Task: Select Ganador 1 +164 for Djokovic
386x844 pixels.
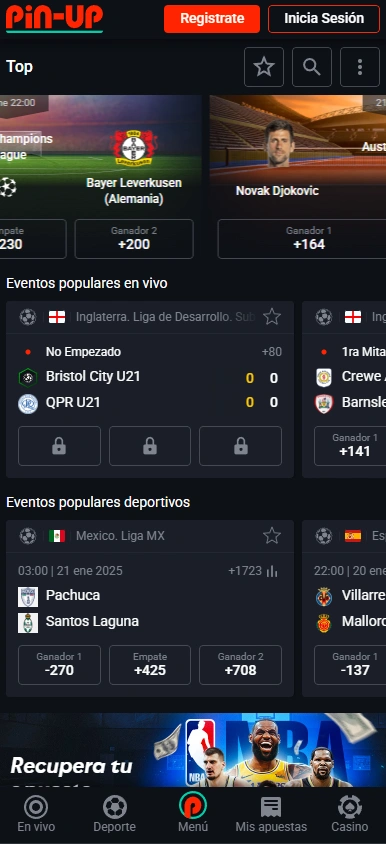Action: point(301,238)
